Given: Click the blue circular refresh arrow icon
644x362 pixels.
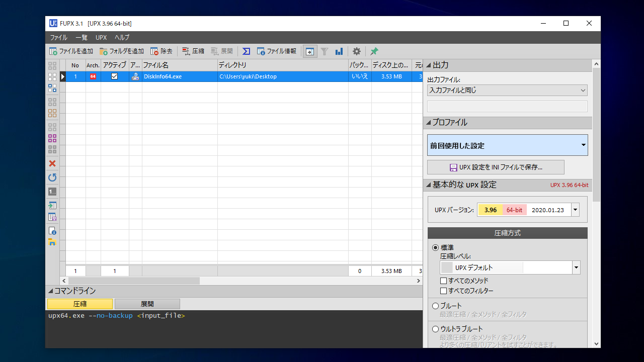Looking at the screenshot, I should tap(52, 177).
